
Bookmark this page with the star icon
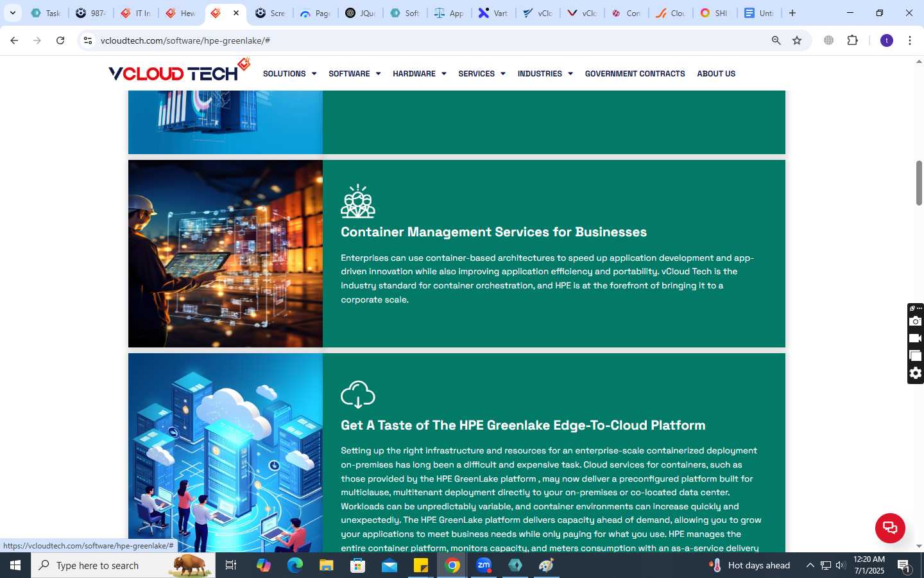[797, 40]
